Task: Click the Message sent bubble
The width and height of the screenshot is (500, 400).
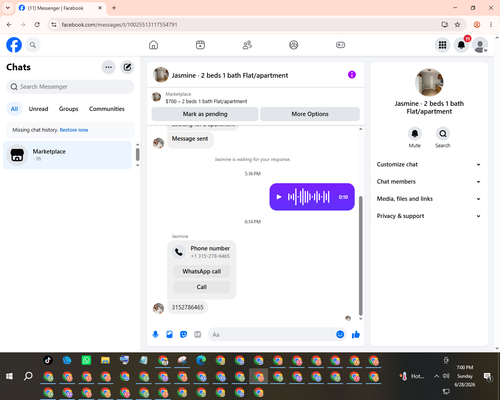Action: tap(190, 139)
